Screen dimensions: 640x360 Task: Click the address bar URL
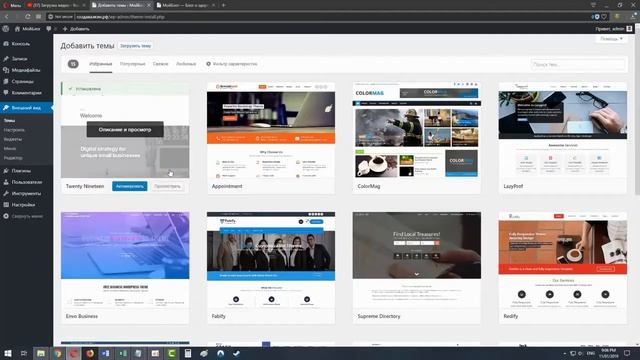click(120, 17)
